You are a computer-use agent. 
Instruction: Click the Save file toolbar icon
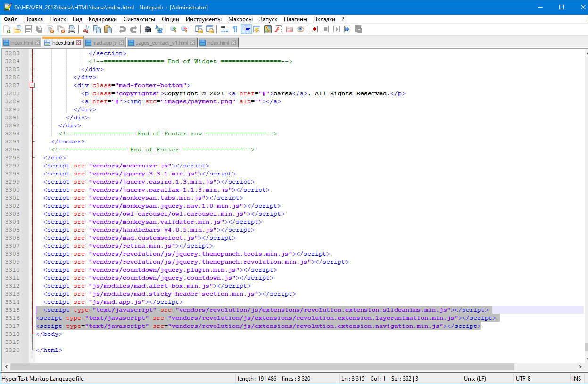28,29
